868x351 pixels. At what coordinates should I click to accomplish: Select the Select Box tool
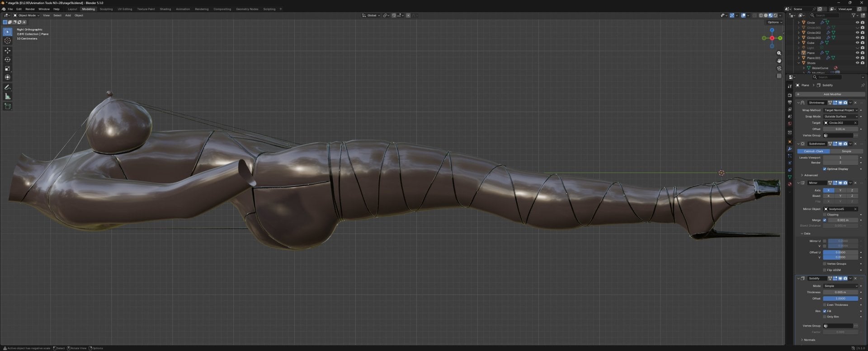[8, 32]
